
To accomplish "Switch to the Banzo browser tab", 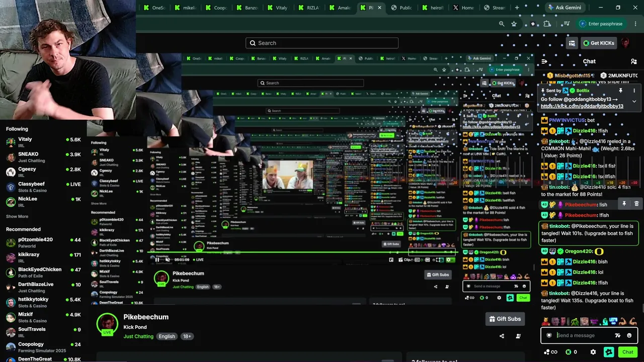I will (247, 8).
